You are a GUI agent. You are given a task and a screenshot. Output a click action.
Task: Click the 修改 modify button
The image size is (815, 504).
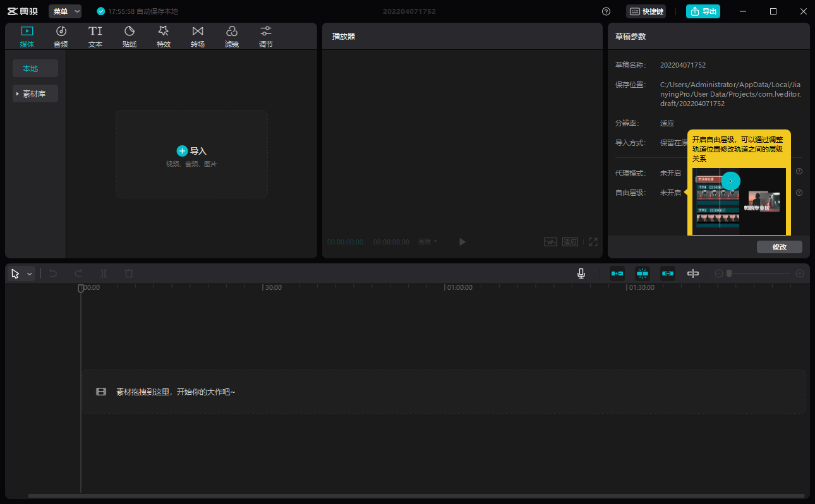click(780, 247)
